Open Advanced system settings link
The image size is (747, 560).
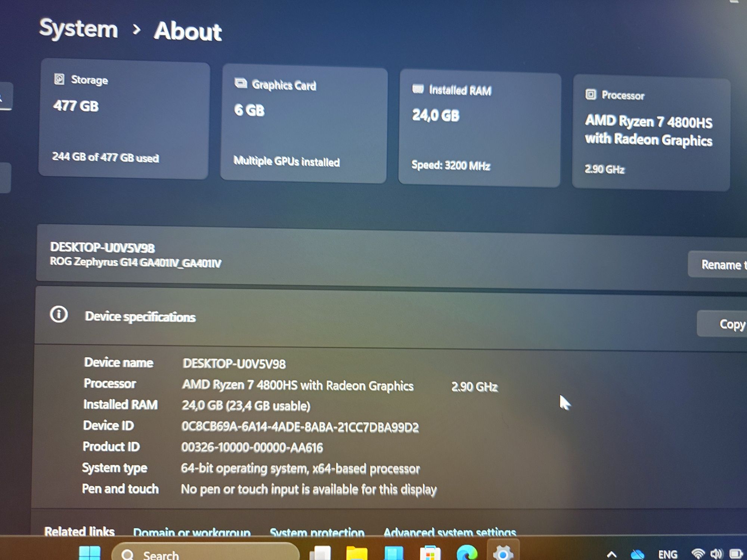pyautogui.click(x=450, y=532)
